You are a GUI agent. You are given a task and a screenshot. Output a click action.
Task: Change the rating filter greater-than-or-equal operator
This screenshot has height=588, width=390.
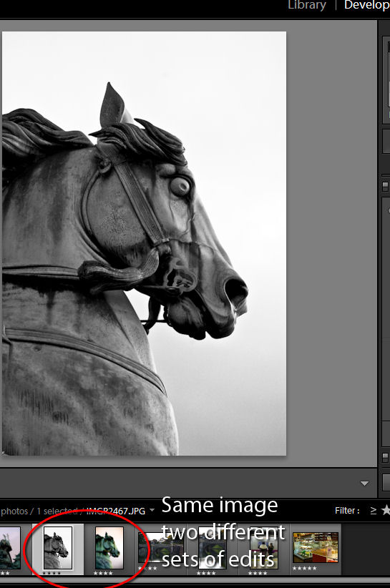click(373, 510)
